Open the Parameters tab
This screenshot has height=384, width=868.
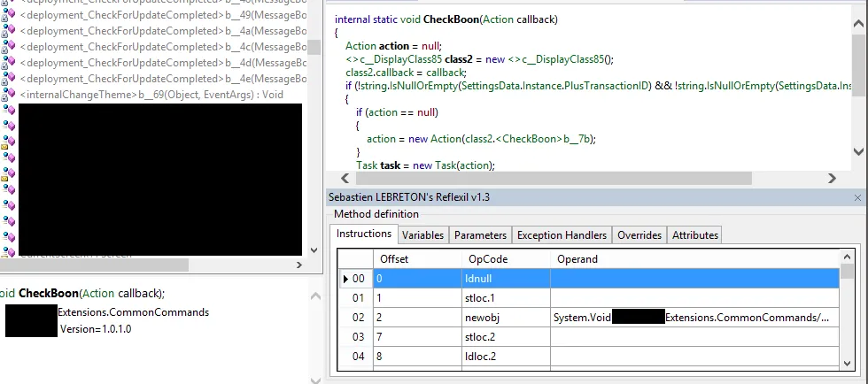click(480, 235)
